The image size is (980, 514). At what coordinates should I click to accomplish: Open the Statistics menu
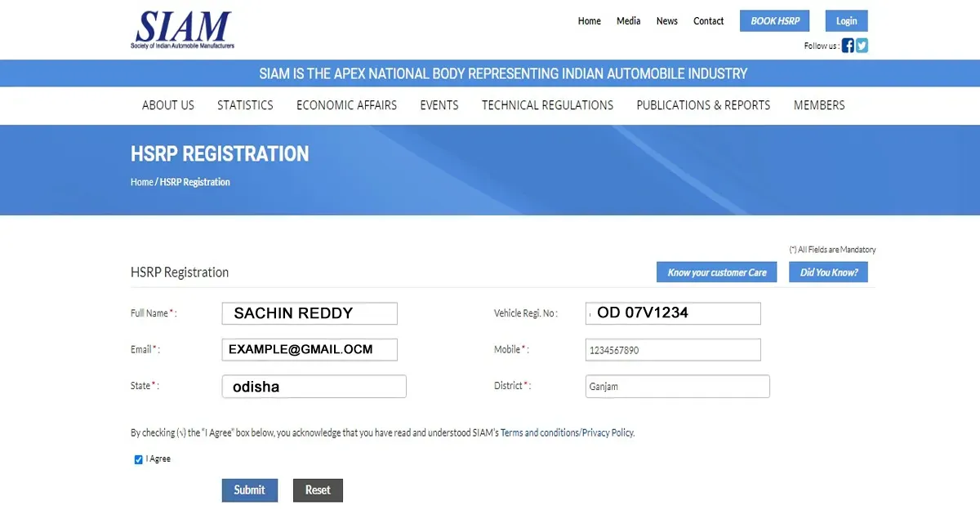[x=245, y=105]
